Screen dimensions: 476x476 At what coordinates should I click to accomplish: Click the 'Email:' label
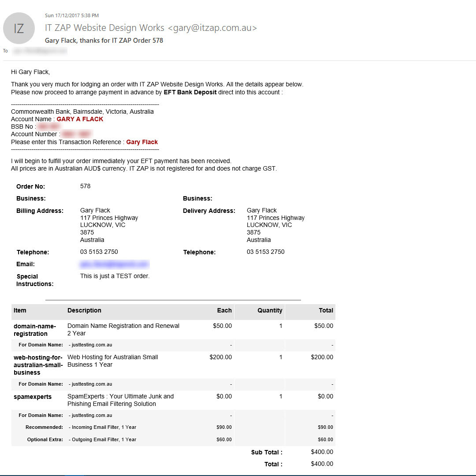[26, 264]
